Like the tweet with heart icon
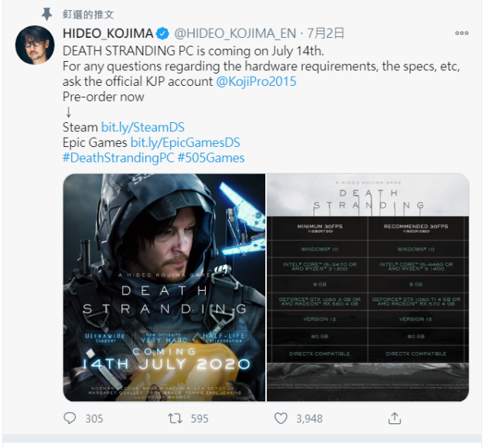The image size is (495, 448). (282, 419)
